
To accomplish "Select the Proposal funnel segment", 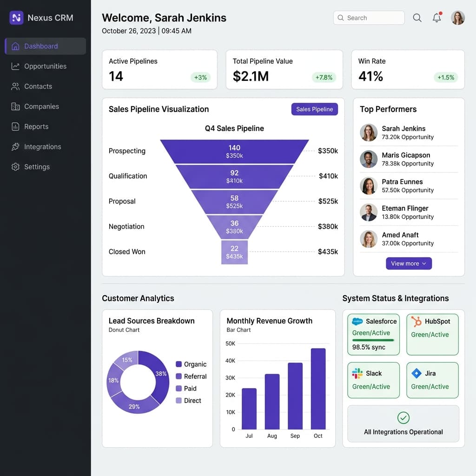I will click(x=234, y=202).
